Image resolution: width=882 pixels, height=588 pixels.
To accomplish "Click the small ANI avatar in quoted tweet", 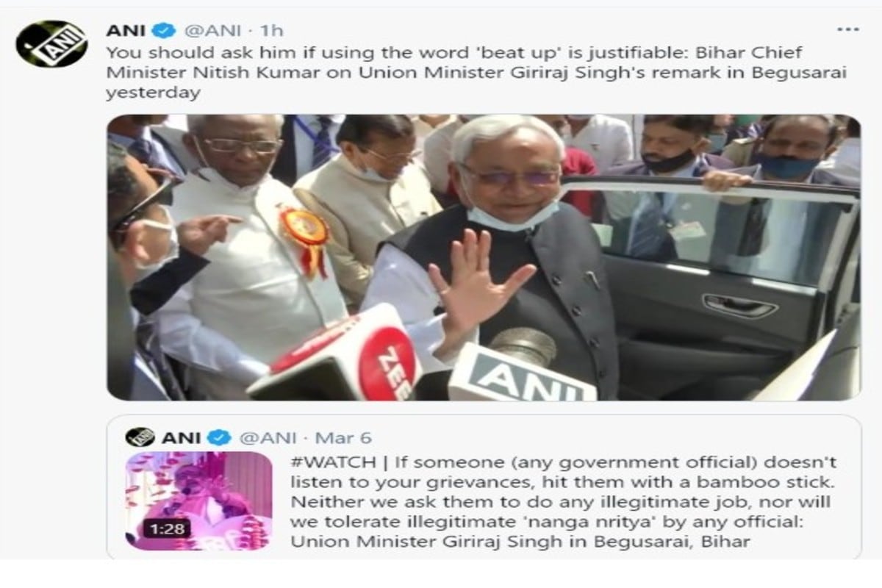I will coord(140,437).
